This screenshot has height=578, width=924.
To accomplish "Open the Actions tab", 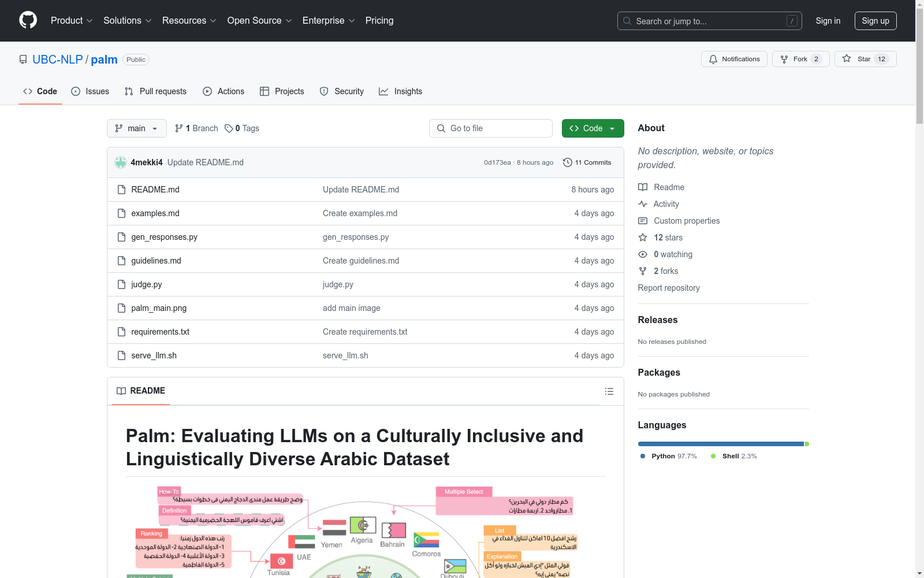I will pos(223,91).
